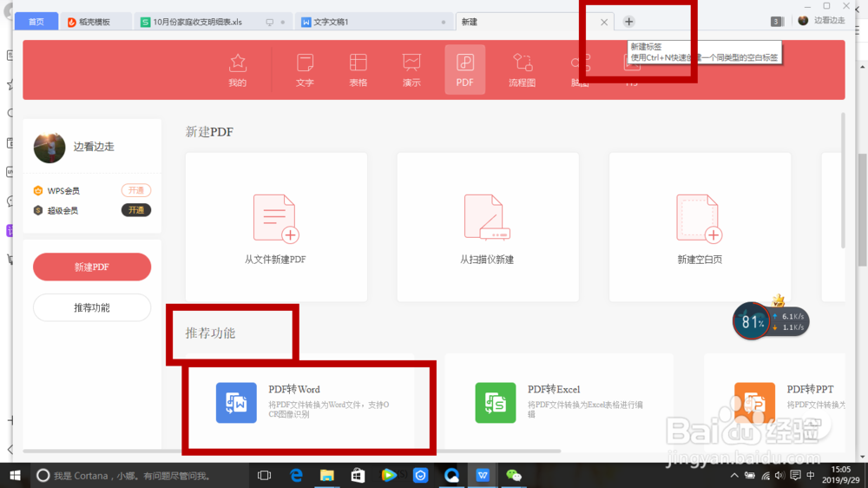The width and height of the screenshot is (868, 488).
Task: Open WeChat from the taskbar
Action: [x=514, y=475]
